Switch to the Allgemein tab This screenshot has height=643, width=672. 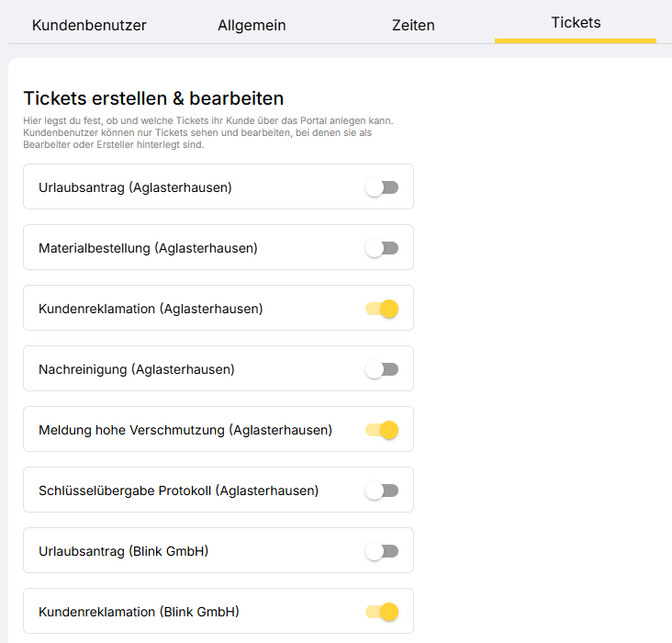coord(252,25)
